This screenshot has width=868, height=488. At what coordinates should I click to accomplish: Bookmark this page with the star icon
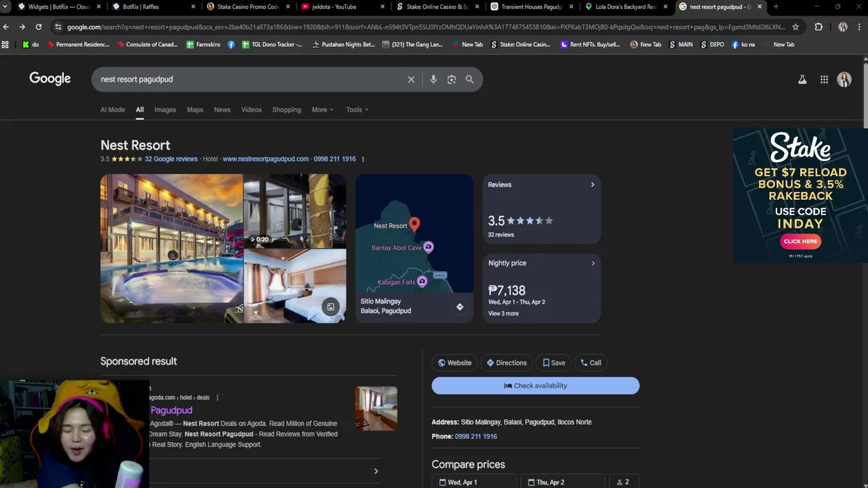(x=795, y=27)
